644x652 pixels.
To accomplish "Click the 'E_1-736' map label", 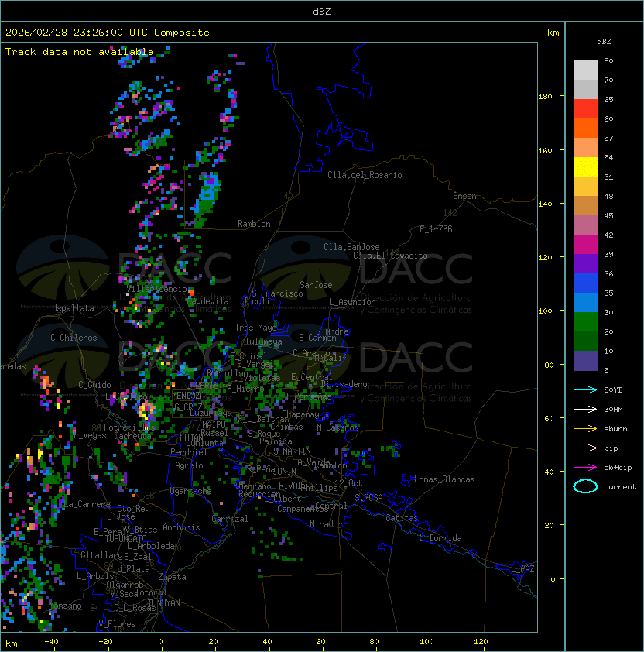I will click(x=436, y=229).
